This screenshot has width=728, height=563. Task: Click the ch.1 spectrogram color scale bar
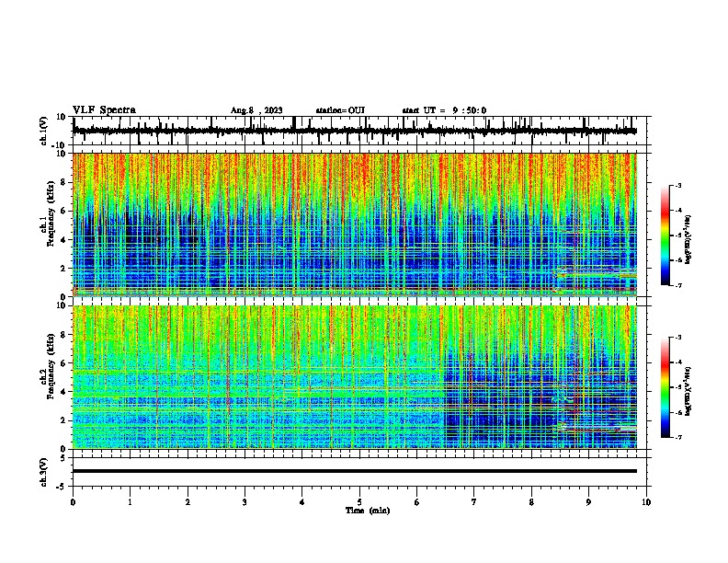665,235
